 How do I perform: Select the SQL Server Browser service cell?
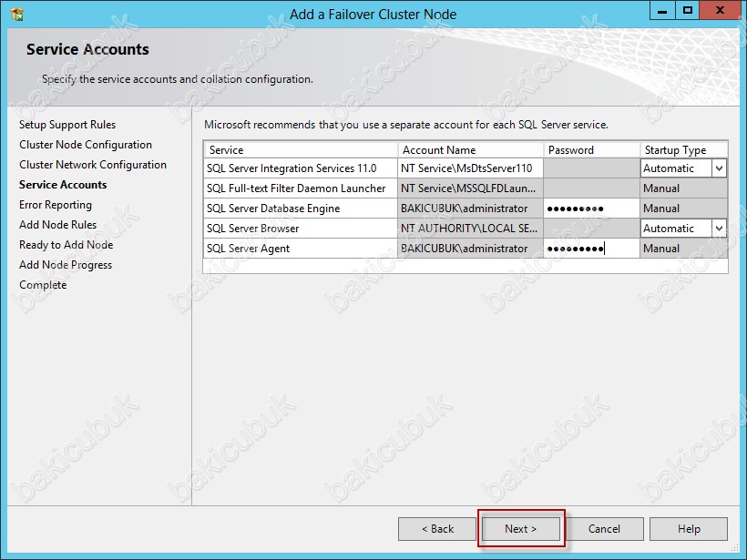tap(301, 229)
